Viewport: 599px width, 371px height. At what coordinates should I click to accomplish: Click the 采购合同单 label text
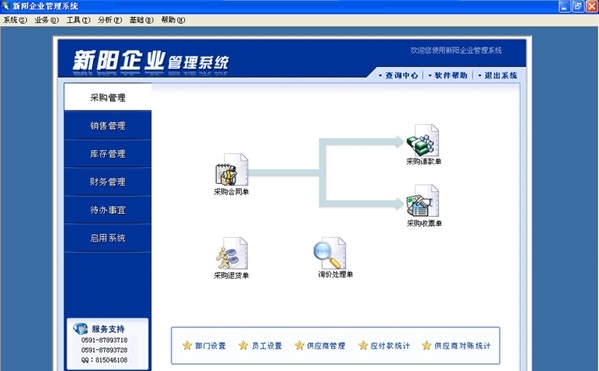point(231,192)
